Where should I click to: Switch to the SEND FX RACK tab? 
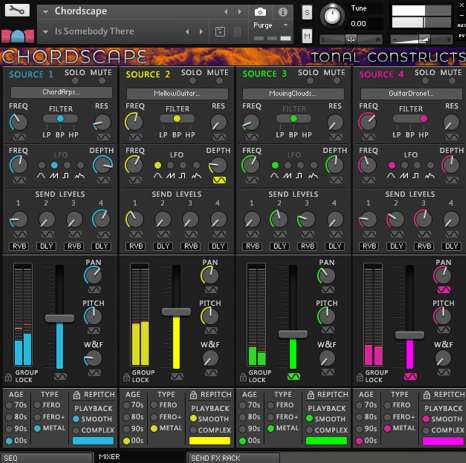coord(233,458)
